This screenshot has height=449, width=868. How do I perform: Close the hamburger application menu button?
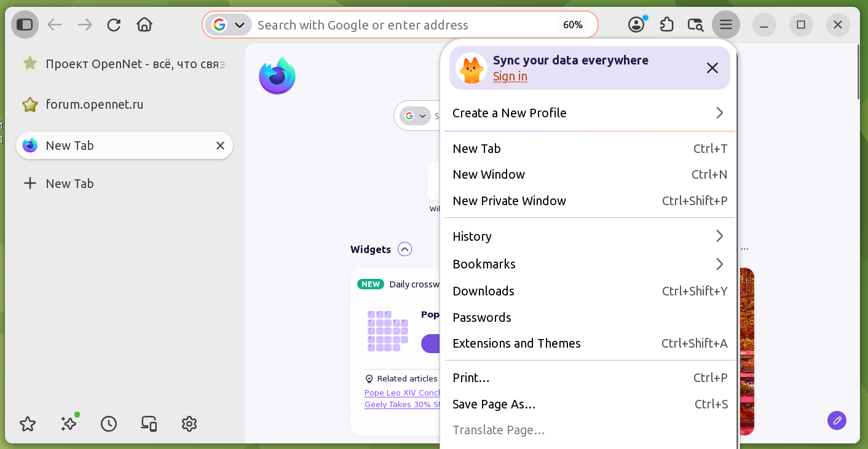(x=726, y=25)
